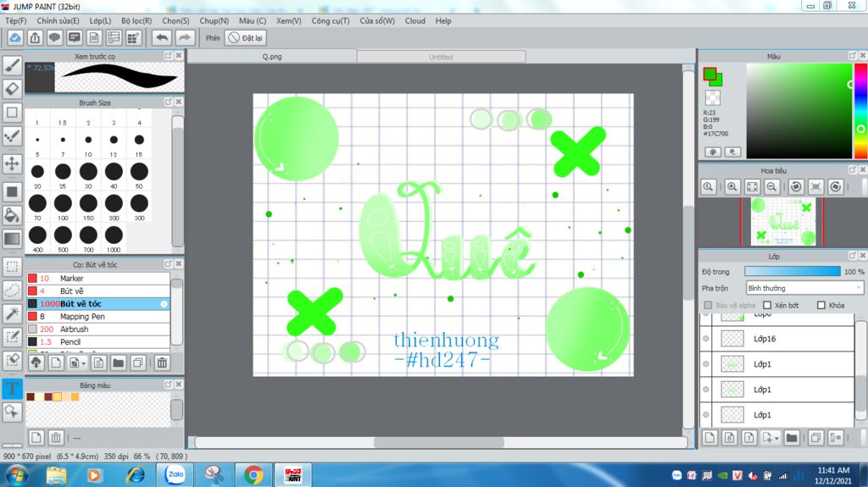
Task: Detach the Brush Size panel
Action: click(x=169, y=102)
